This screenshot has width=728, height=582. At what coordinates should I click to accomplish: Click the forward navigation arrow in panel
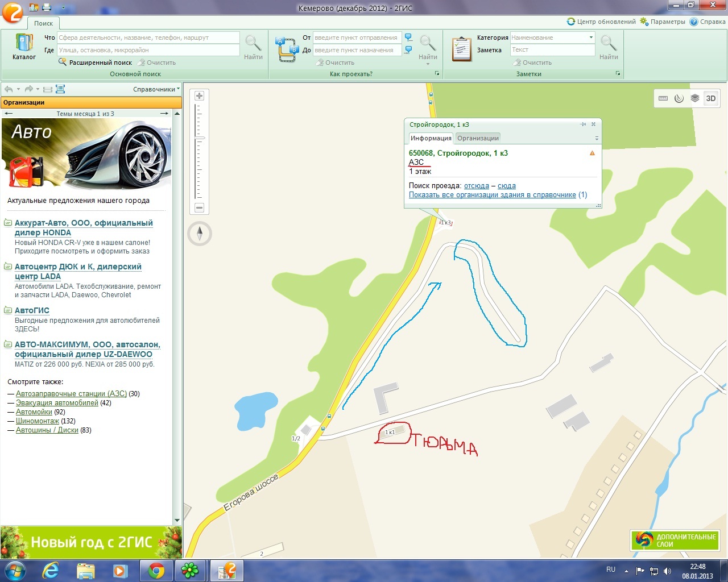28,89
